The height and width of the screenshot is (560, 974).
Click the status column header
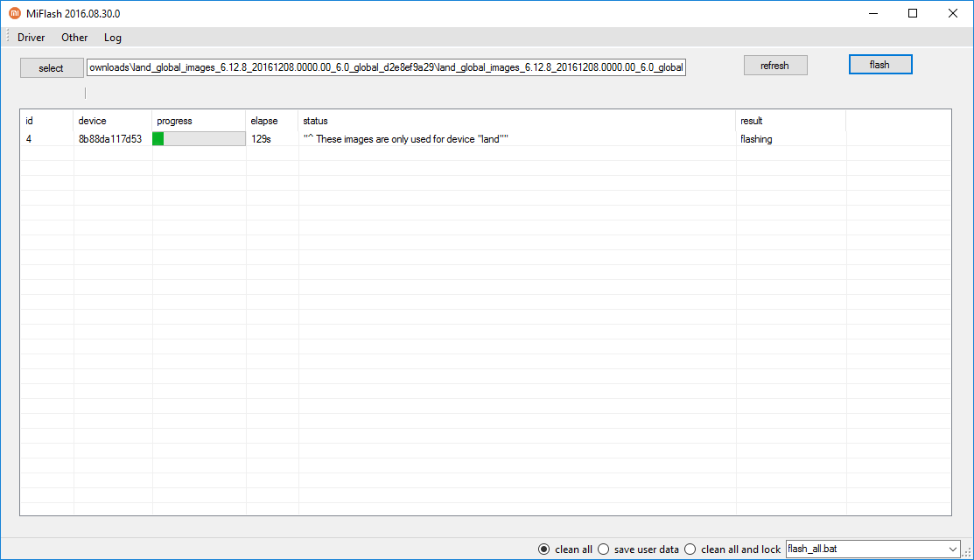pos(517,121)
